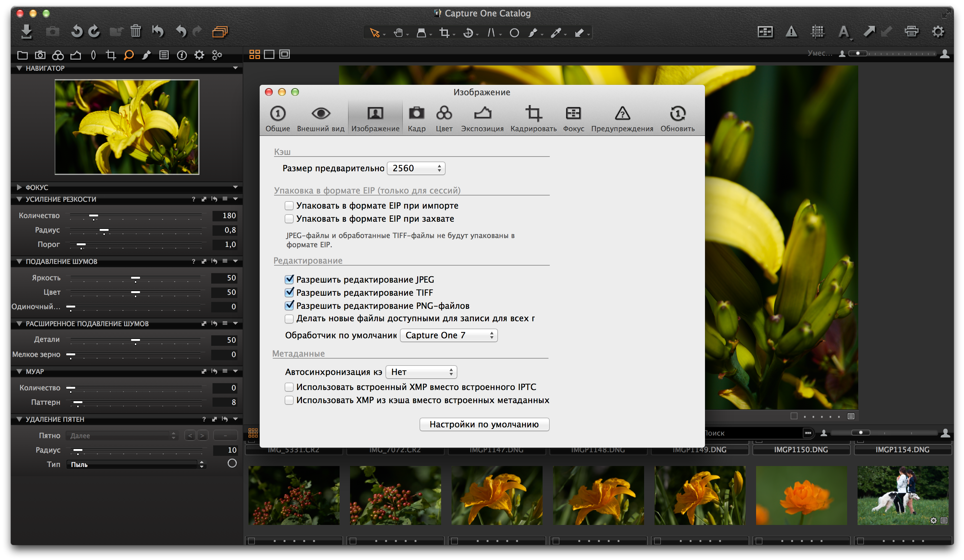Click Настройки по умолчанию button

484,424
